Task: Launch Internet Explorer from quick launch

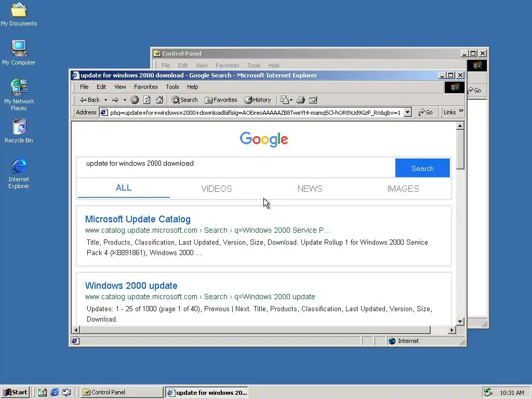Action: coord(55,392)
